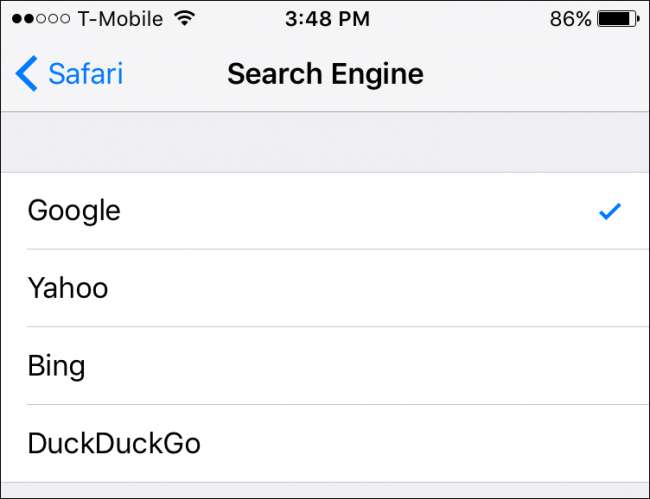This screenshot has width=650, height=499.
Task: Tap the blue checkmark beside Google
Action: (x=609, y=211)
